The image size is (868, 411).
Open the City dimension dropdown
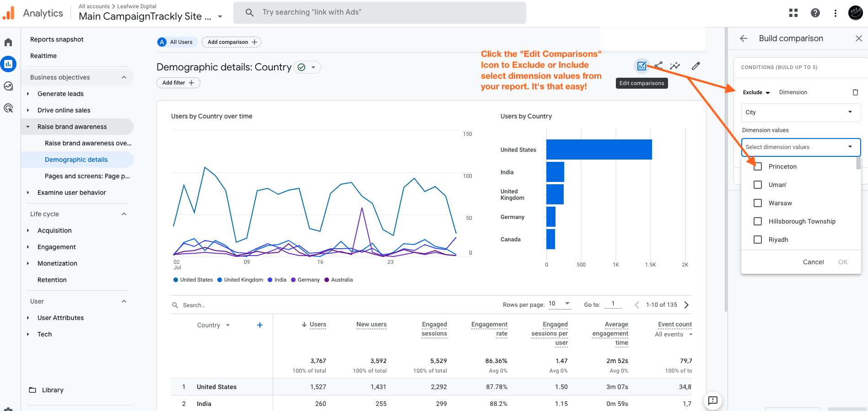[801, 112]
